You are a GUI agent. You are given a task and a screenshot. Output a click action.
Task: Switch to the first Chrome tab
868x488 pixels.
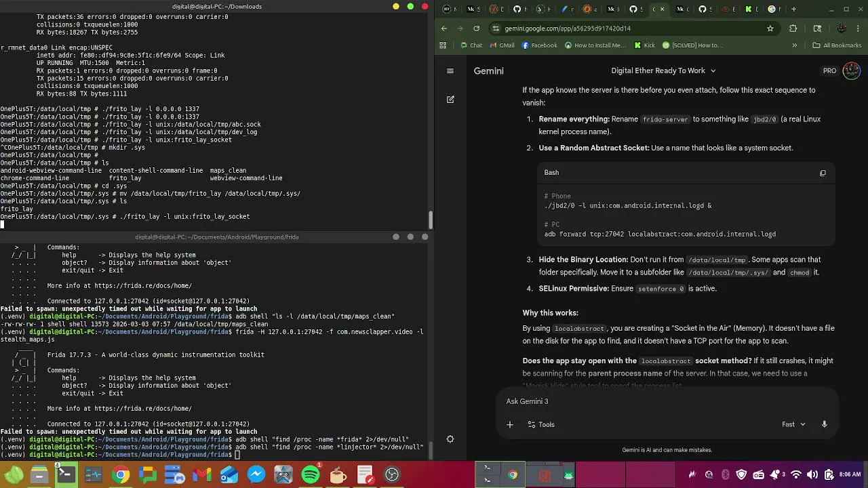coord(451,9)
